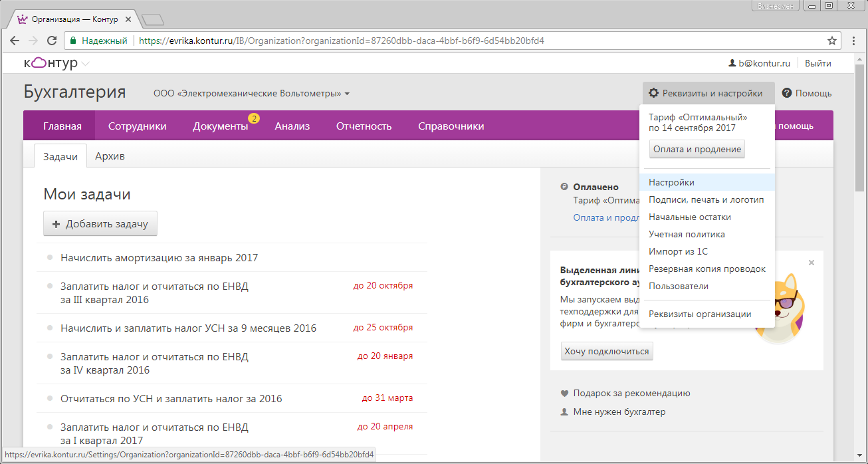Viewport: 868px width, 464px height.
Task: Click the shiba dog mascot image
Action: point(782,308)
